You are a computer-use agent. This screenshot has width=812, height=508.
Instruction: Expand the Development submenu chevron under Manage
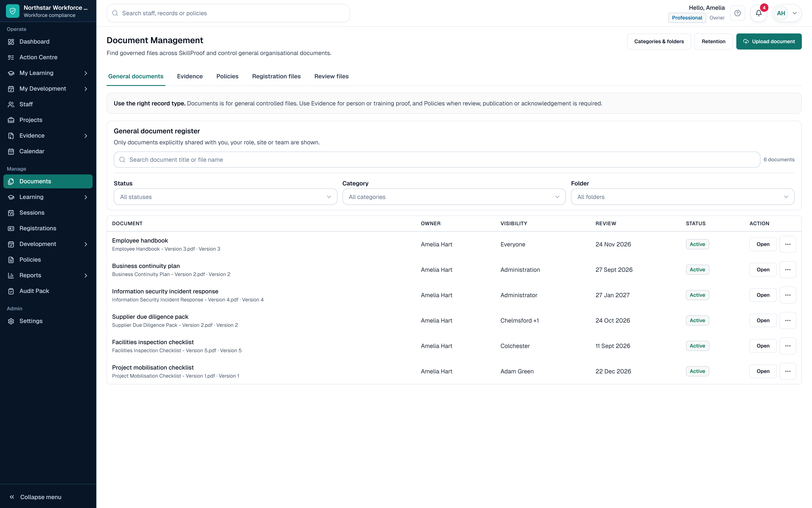86,244
